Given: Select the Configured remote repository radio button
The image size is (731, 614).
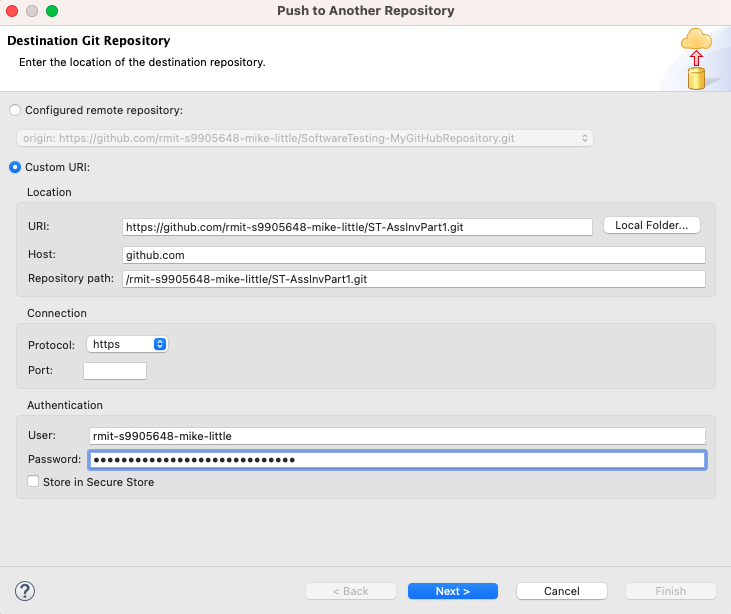Looking at the screenshot, I should 15,110.
